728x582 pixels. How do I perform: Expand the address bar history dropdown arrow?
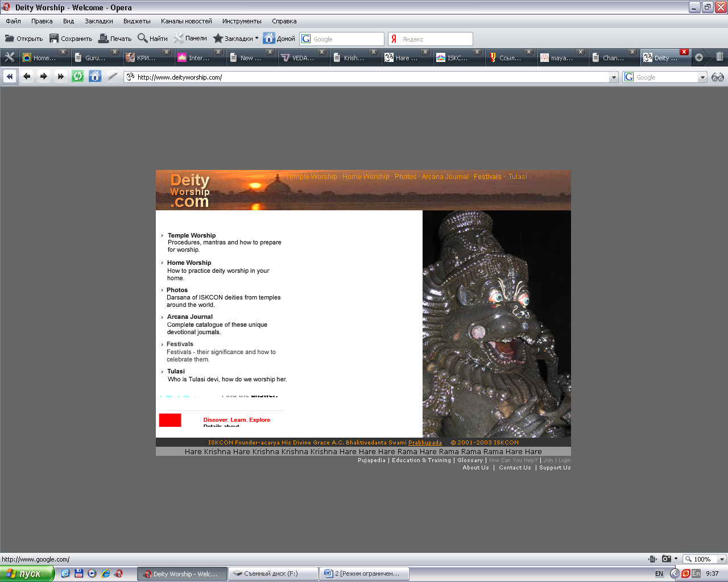point(614,77)
